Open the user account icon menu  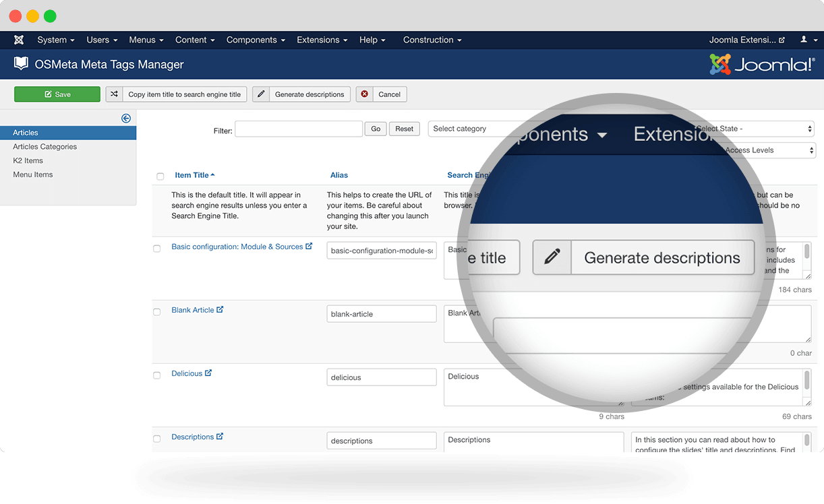click(x=806, y=40)
